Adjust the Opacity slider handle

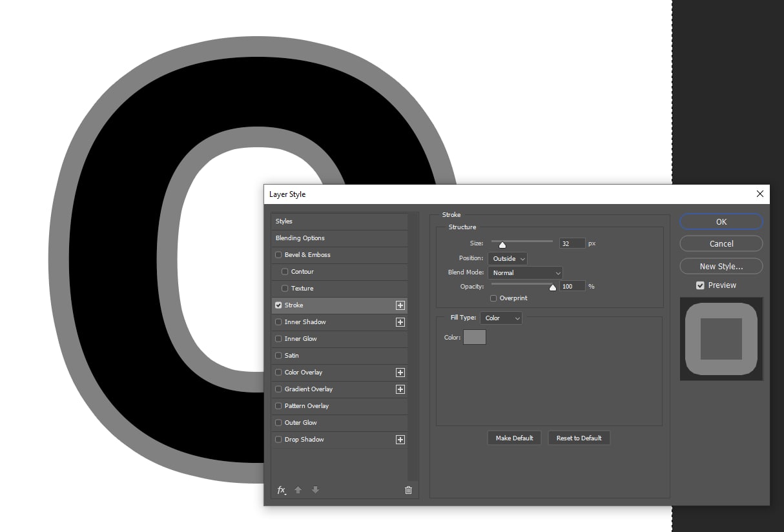tap(553, 288)
